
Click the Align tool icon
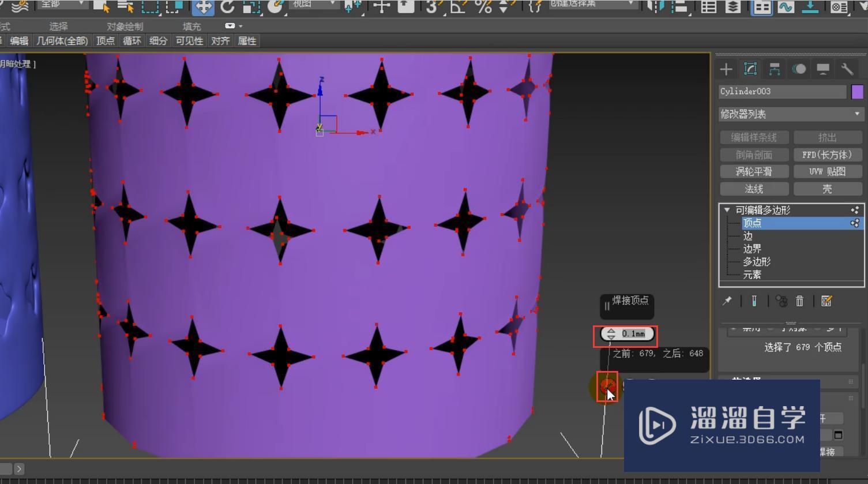680,6
